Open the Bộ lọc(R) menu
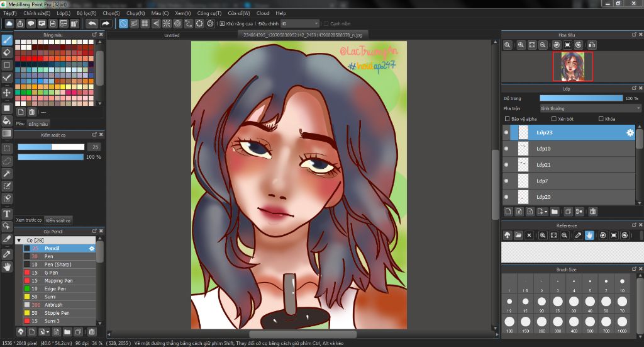The height and width of the screenshot is (347, 644). [x=86, y=13]
